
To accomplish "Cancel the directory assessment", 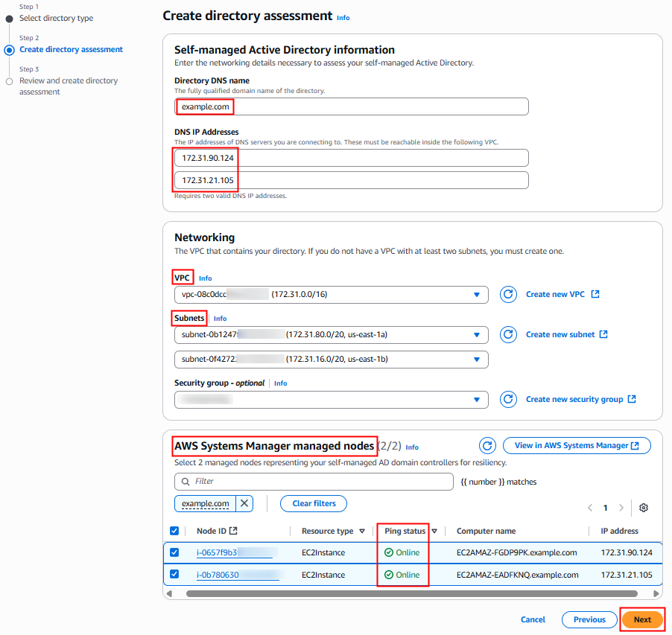I will [x=533, y=619].
